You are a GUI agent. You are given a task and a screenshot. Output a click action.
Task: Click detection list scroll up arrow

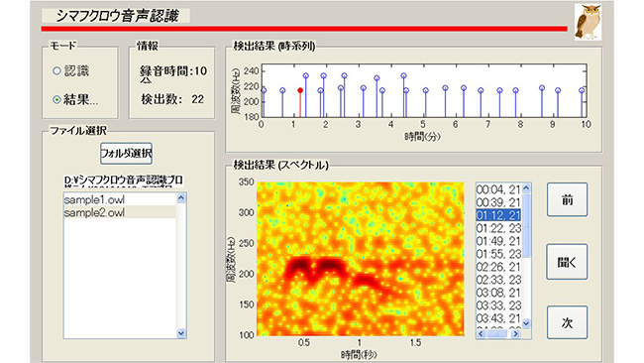pyautogui.click(x=526, y=188)
